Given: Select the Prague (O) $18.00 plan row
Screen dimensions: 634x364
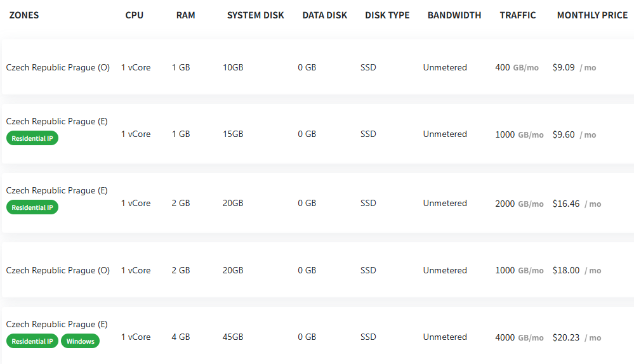Looking at the screenshot, I should 318,270.
